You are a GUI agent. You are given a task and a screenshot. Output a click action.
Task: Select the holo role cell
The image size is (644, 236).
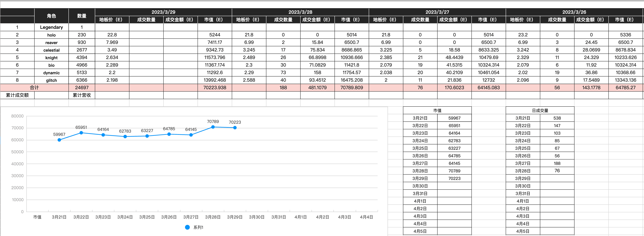point(52,35)
